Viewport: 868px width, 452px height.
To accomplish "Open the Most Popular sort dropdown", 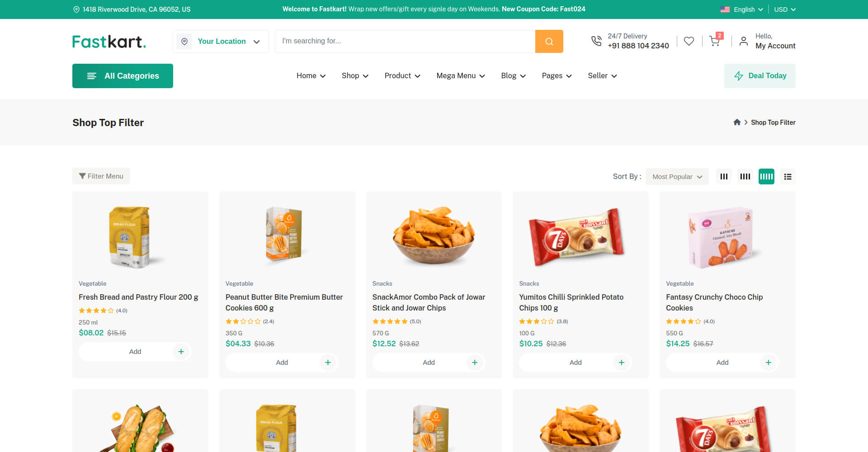I will tap(677, 176).
